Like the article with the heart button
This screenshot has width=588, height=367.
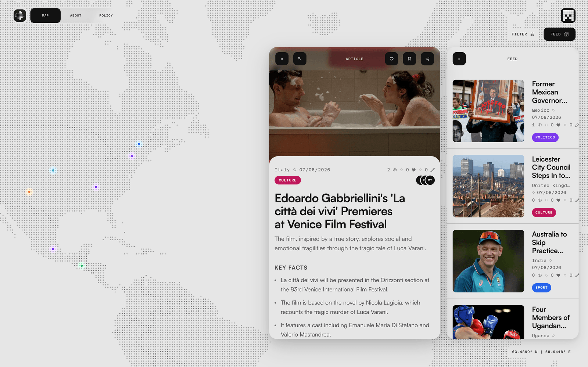coord(392,59)
